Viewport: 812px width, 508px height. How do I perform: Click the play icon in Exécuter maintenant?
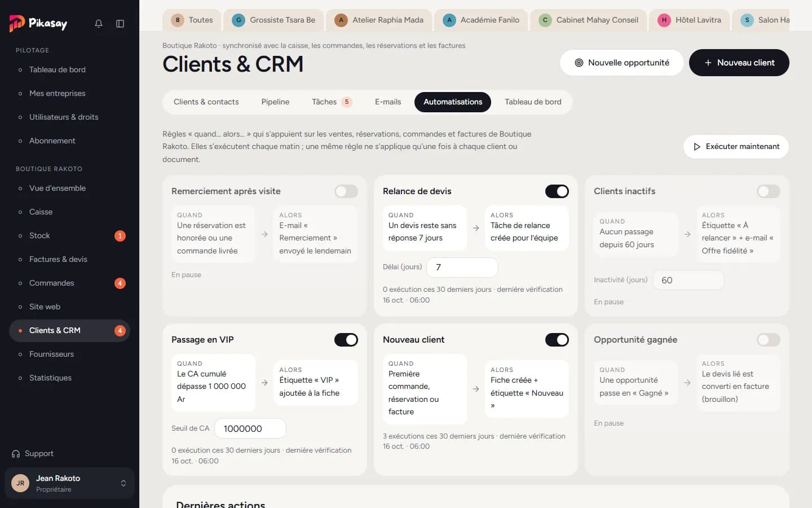[x=697, y=147]
